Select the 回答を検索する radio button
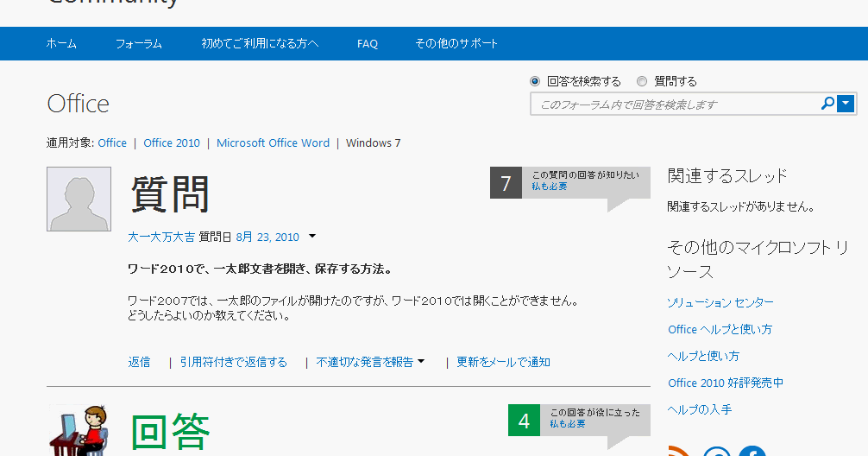Viewport: 868px width, 456px height. point(535,81)
